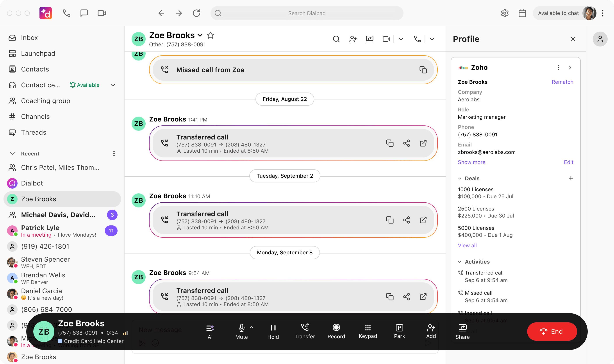Open the contact center availability dropdown
The image size is (614, 364).
(x=113, y=85)
